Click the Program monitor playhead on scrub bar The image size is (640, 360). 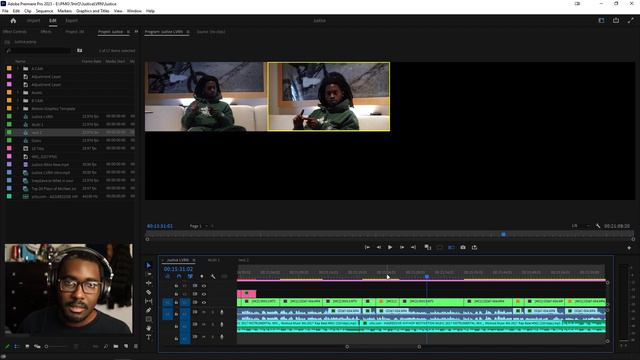(x=503, y=234)
